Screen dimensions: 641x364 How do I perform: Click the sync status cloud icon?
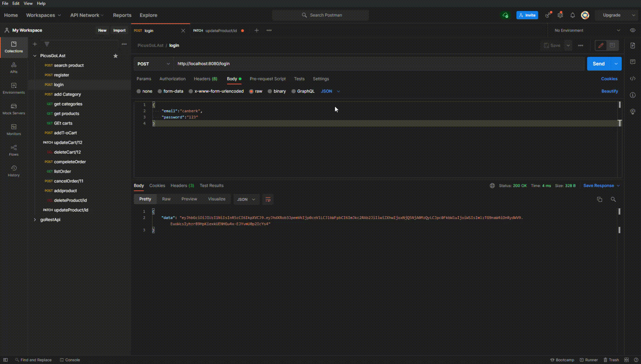pos(505,15)
